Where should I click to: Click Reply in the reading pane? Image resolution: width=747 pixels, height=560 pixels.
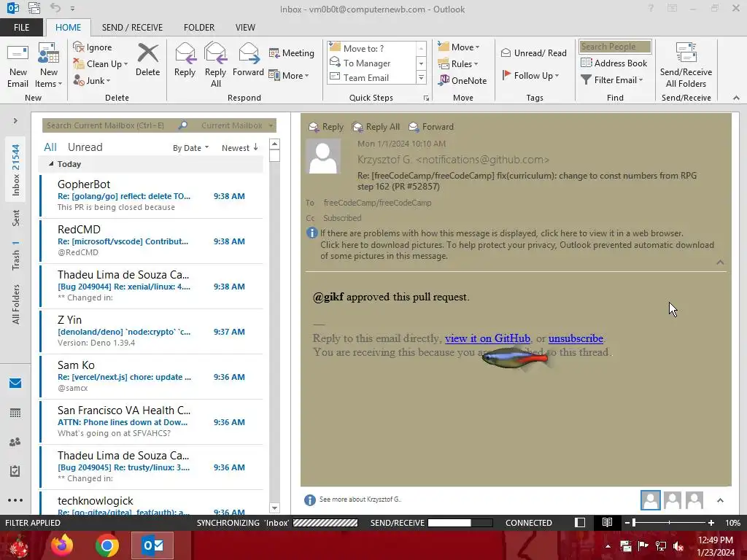click(x=326, y=127)
